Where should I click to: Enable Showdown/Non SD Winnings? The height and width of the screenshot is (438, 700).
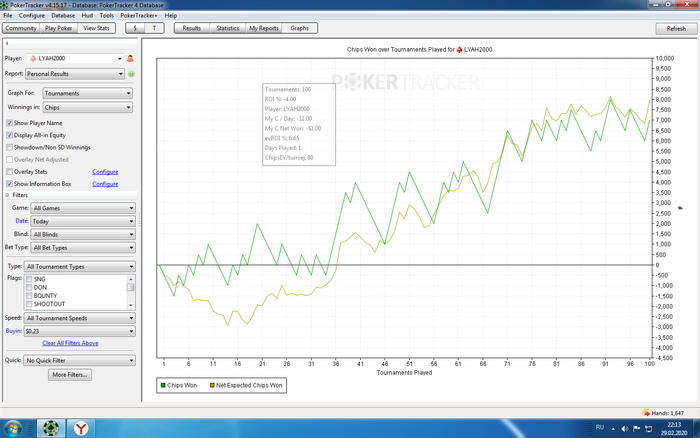point(9,147)
